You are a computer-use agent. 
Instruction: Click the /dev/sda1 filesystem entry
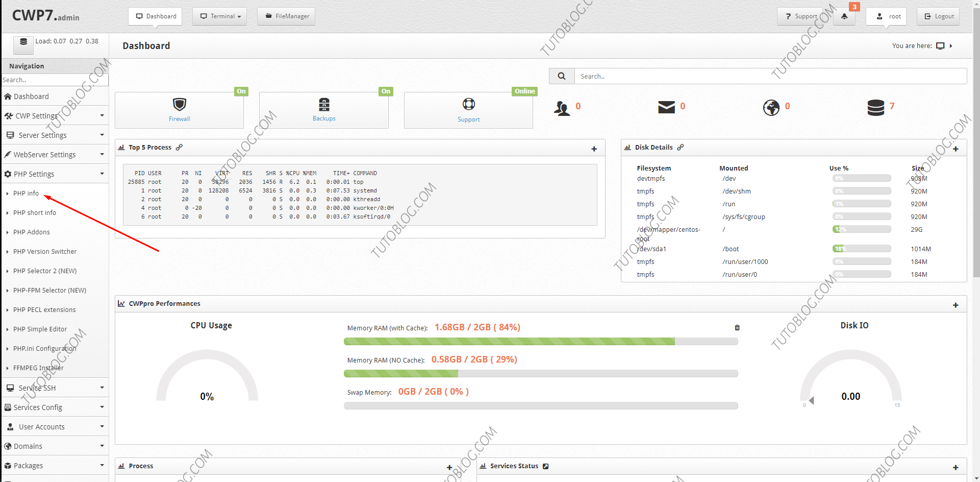(651, 249)
